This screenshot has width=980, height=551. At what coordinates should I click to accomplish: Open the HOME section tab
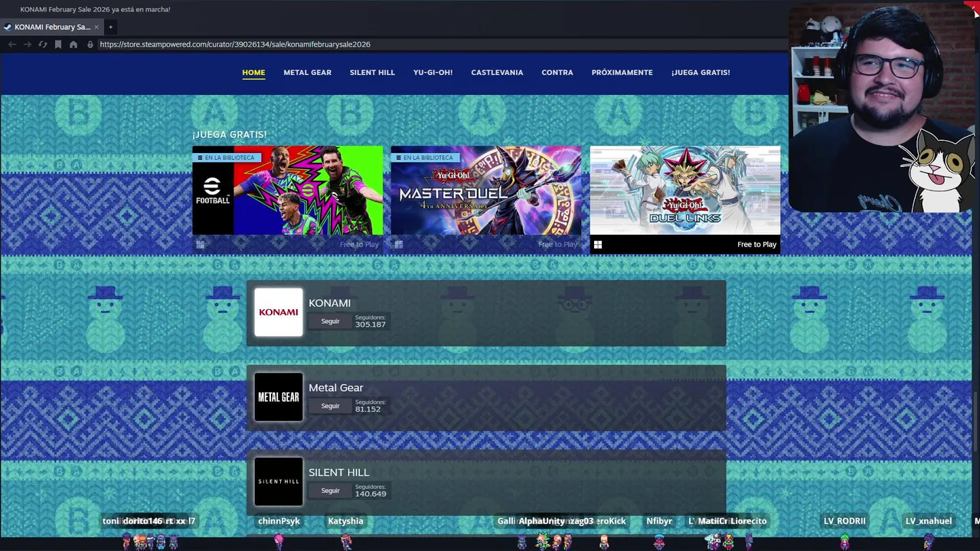[253, 73]
